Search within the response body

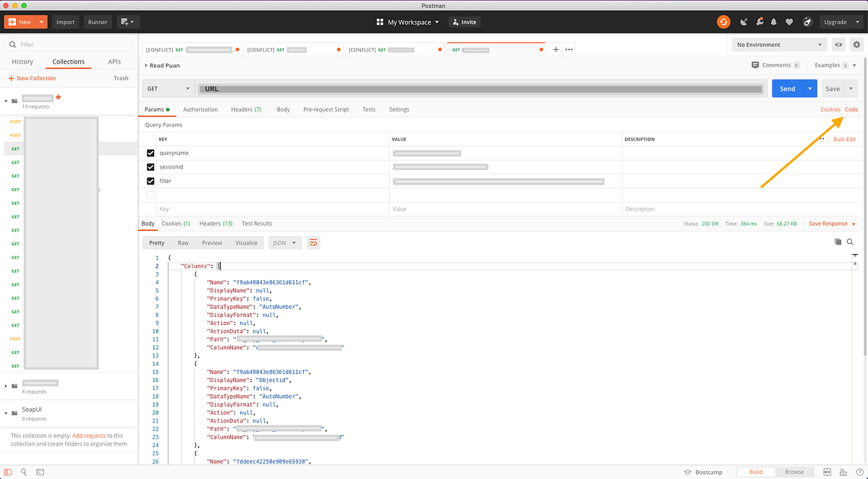850,242
